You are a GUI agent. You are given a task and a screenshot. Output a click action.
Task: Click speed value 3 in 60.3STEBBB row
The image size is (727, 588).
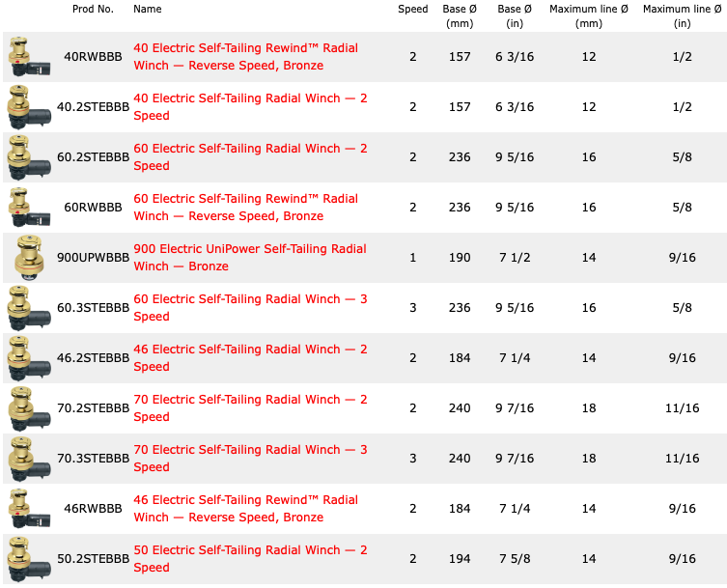[412, 308]
